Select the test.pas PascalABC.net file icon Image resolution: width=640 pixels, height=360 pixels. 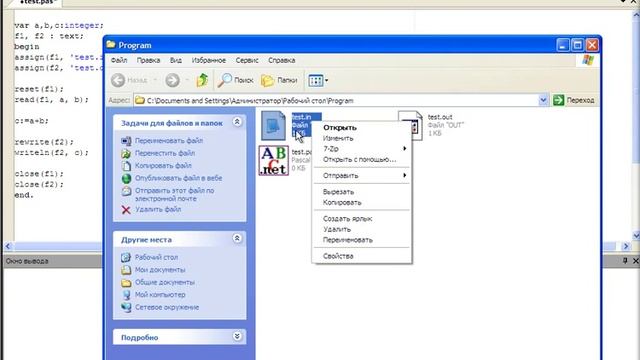273,160
